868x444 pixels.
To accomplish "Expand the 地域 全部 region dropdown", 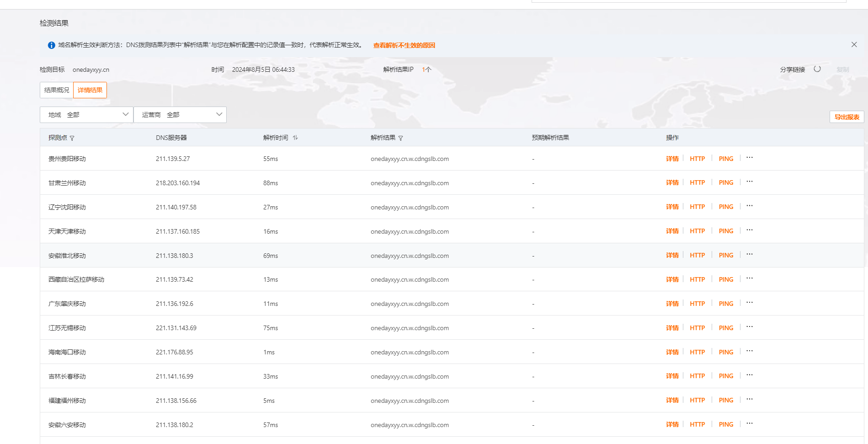I will pyautogui.click(x=86, y=115).
